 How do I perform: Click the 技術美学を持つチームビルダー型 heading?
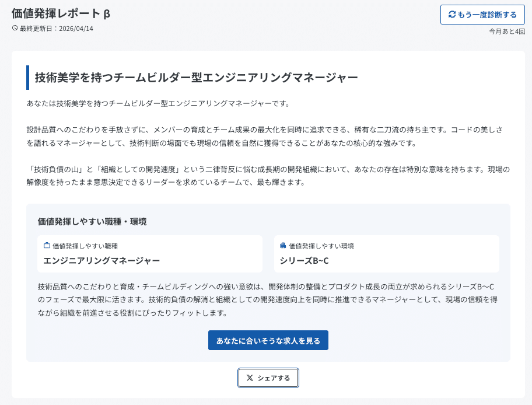[196, 78]
